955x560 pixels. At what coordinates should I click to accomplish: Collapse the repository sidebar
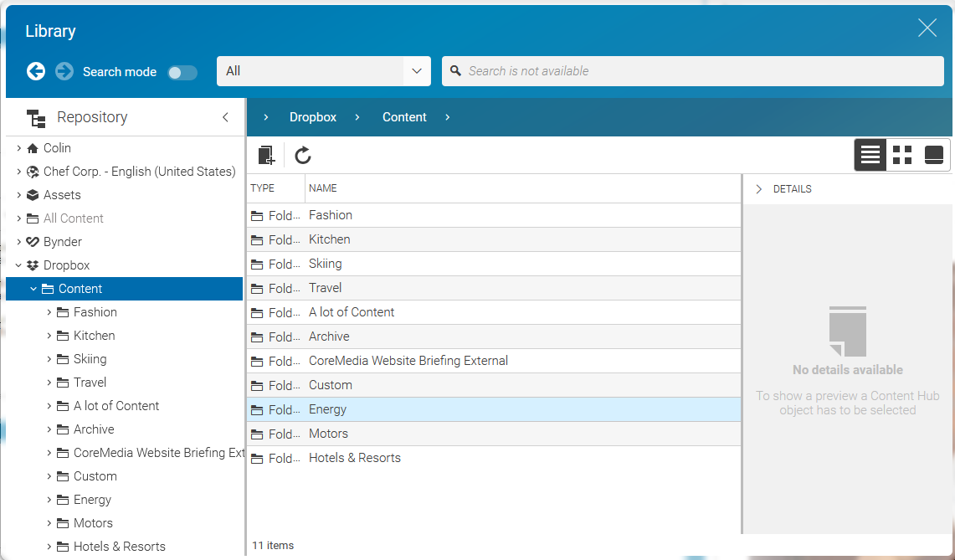[x=224, y=117]
